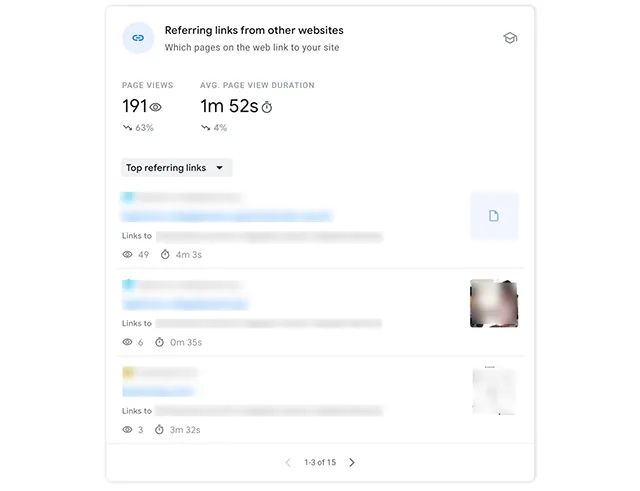This screenshot has height=491, width=640.
Task: Click the stopwatch icon beside 1m 52s
Action: pos(267,107)
